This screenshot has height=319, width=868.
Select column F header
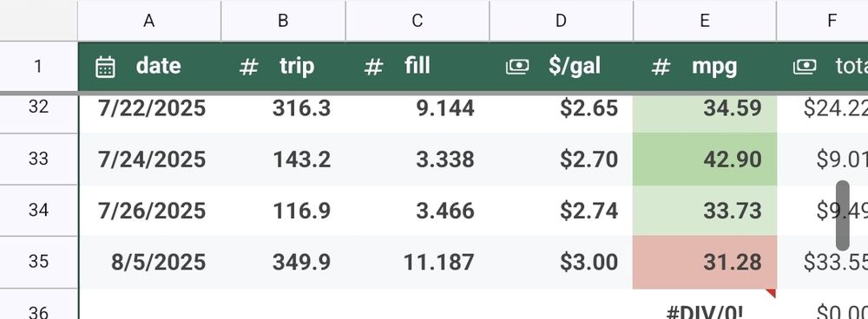coord(823,21)
